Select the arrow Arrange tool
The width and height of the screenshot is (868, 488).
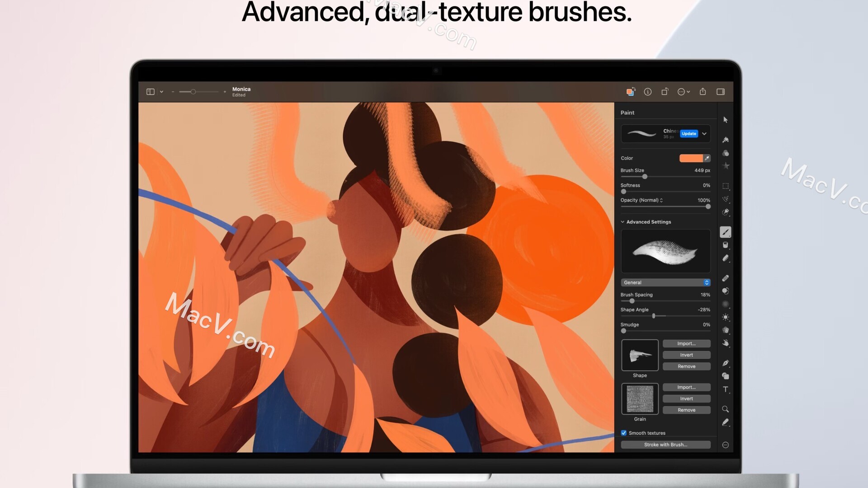(x=725, y=120)
